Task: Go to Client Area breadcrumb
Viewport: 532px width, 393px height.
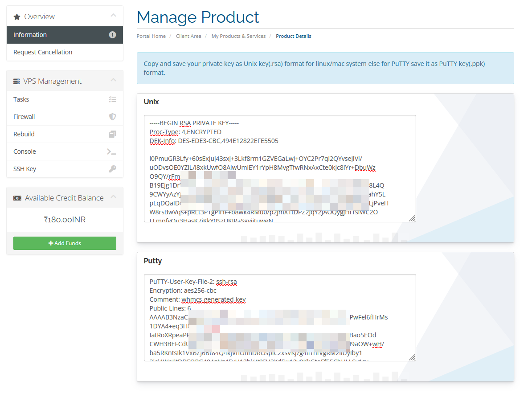Action: pos(188,36)
